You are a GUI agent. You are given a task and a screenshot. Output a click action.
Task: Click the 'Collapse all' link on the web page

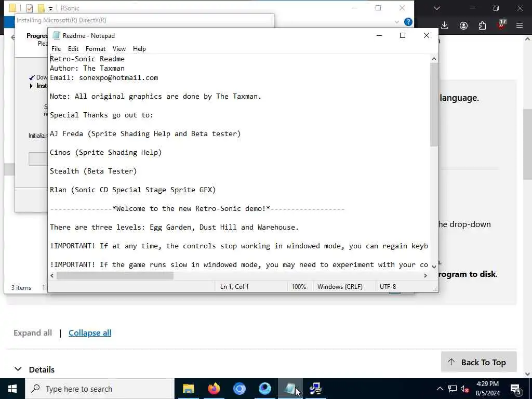[90, 333]
